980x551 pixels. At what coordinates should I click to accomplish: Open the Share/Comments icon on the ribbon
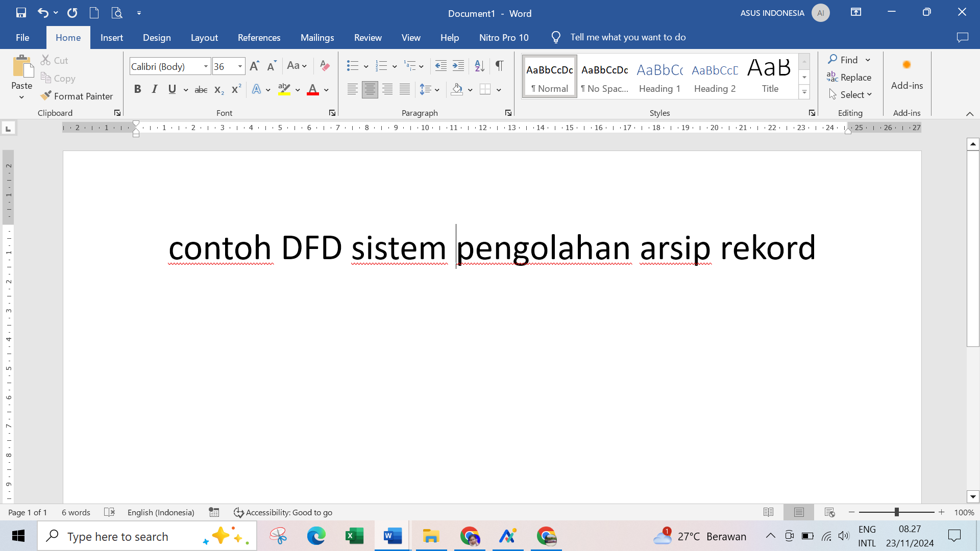click(962, 37)
